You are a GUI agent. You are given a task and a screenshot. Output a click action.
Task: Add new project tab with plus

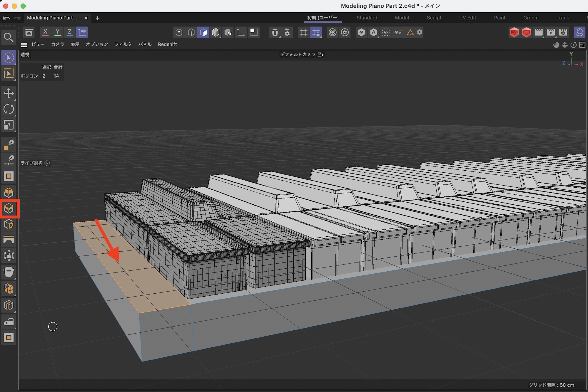[x=98, y=18]
